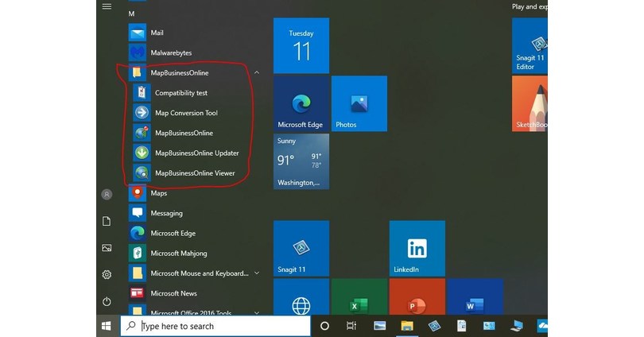The width and height of the screenshot is (644, 337).
Task: Collapse the MapBusinessOnline folder
Action: tap(256, 73)
